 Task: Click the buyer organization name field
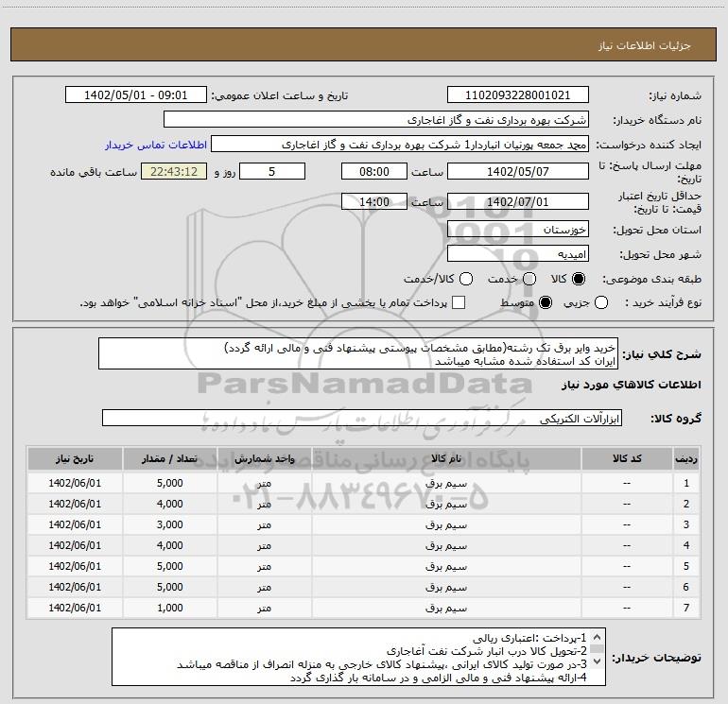pos(376,120)
